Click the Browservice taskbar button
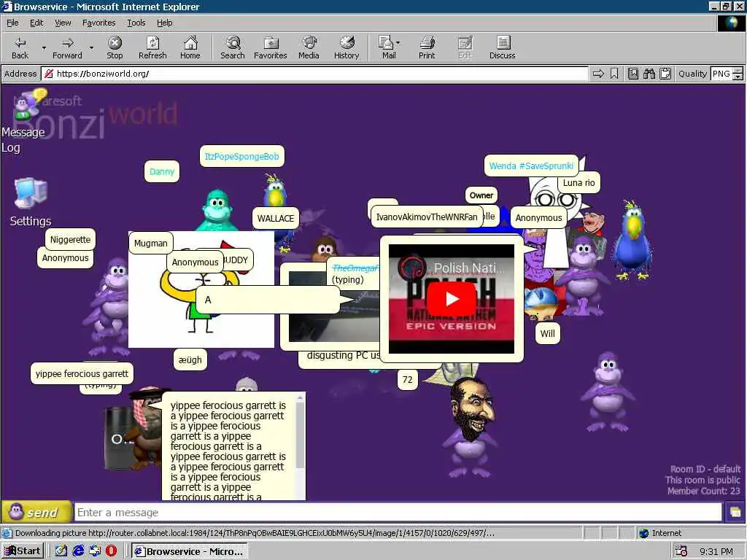 190,551
